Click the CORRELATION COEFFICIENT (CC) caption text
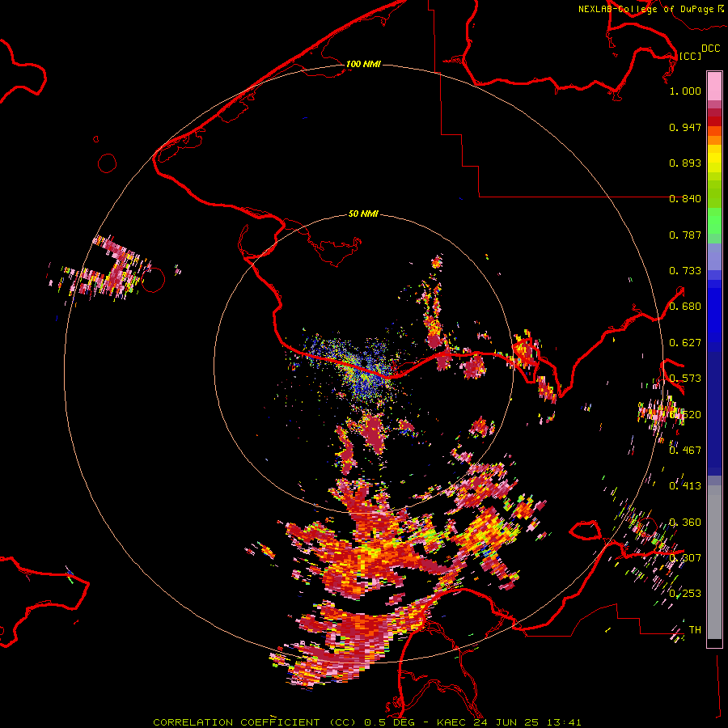Viewport: 728px width, 728px height. (x=256, y=722)
